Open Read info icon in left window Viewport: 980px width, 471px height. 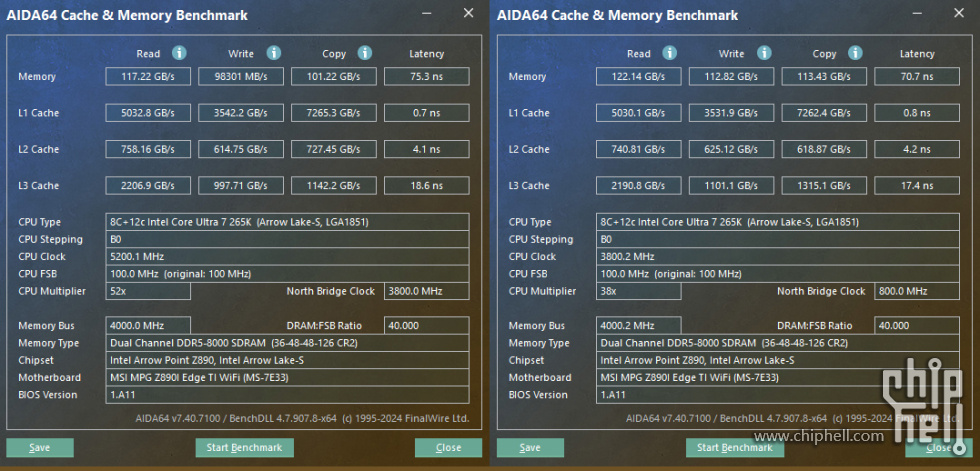click(x=179, y=53)
